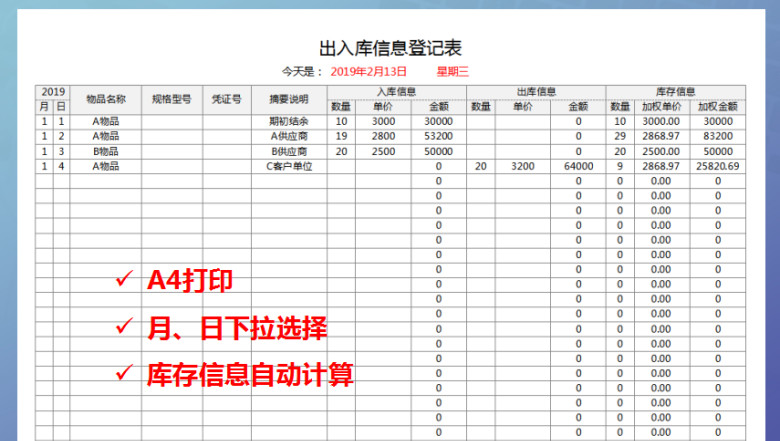
Task: Click the inbound amount 53200
Action: pos(438,136)
